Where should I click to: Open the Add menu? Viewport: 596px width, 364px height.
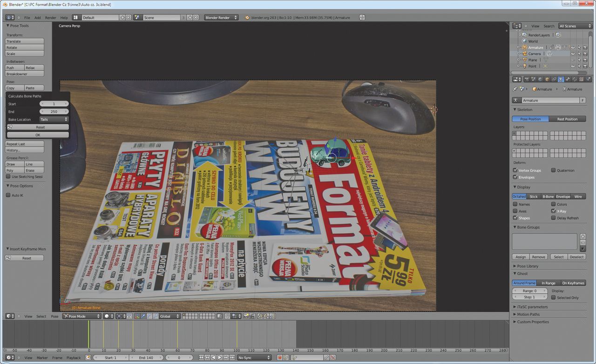pyautogui.click(x=38, y=17)
